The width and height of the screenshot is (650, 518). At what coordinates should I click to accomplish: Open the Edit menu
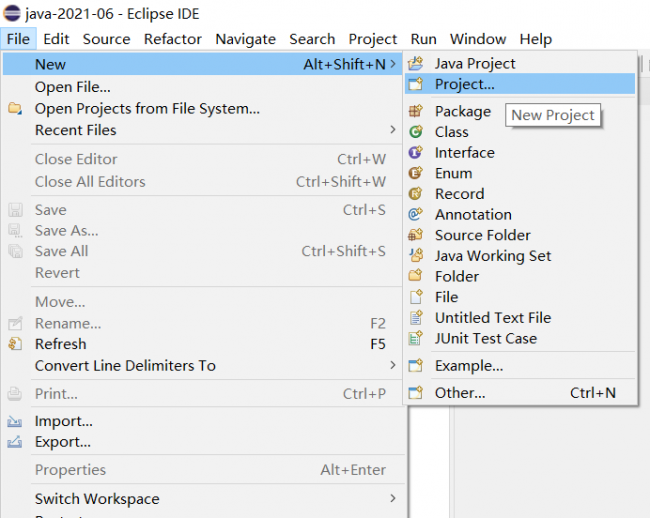(x=56, y=39)
